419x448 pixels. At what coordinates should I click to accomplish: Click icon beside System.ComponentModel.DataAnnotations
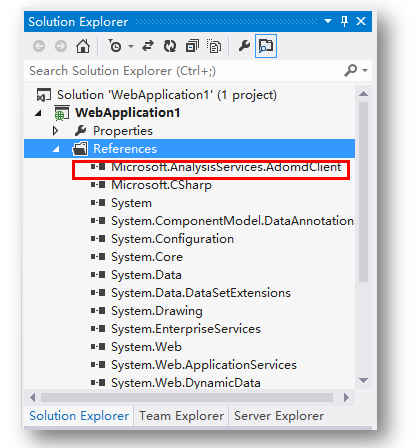[x=98, y=221]
